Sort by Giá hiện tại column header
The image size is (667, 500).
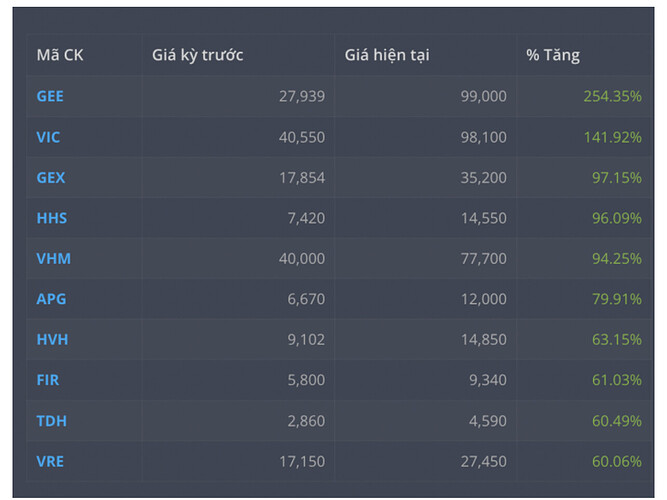[386, 55]
